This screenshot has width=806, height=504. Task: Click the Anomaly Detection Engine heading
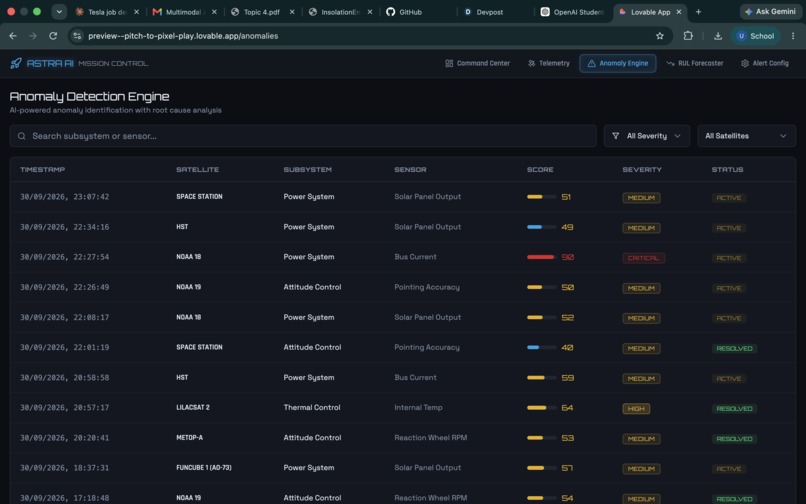pyautogui.click(x=89, y=96)
